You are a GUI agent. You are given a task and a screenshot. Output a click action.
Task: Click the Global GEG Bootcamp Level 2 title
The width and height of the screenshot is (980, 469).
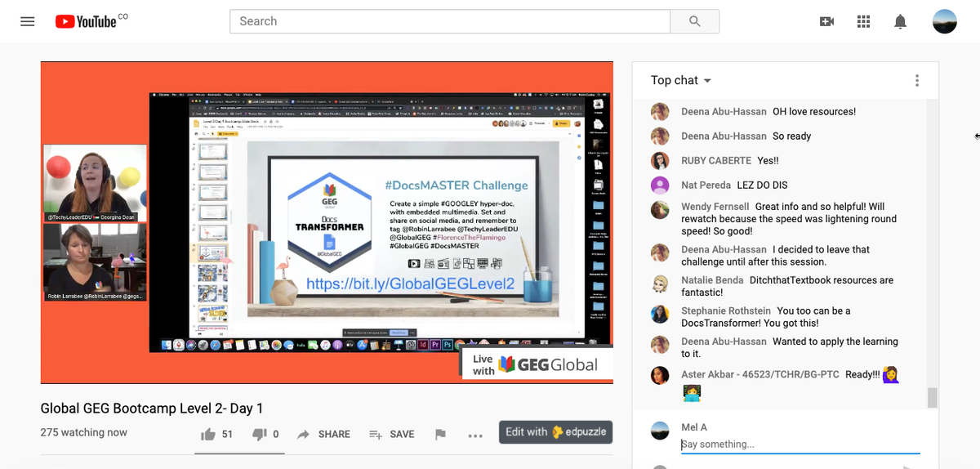tap(152, 408)
